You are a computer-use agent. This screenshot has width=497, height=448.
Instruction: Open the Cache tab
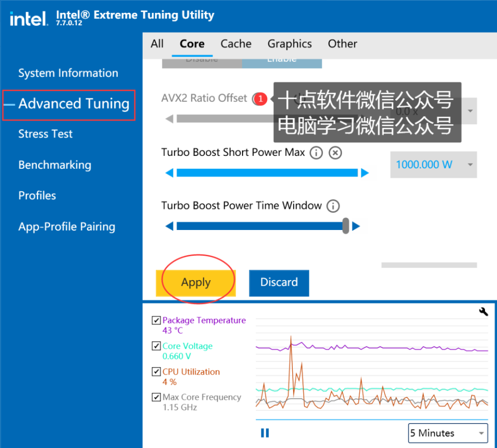[236, 44]
